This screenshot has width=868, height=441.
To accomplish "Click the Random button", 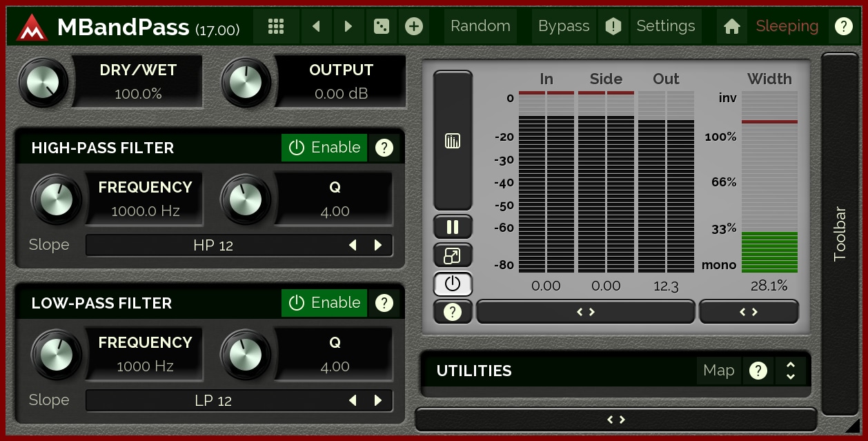I will tap(480, 26).
